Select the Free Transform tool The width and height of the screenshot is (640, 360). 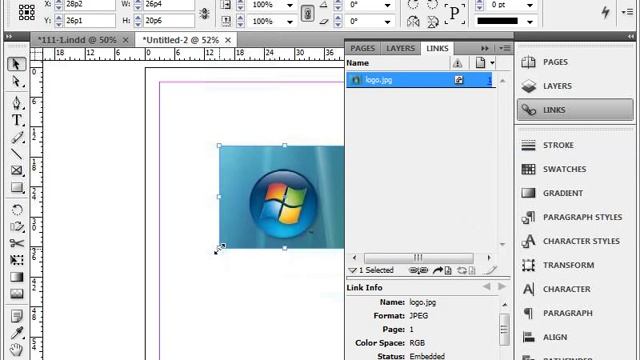pos(16,260)
